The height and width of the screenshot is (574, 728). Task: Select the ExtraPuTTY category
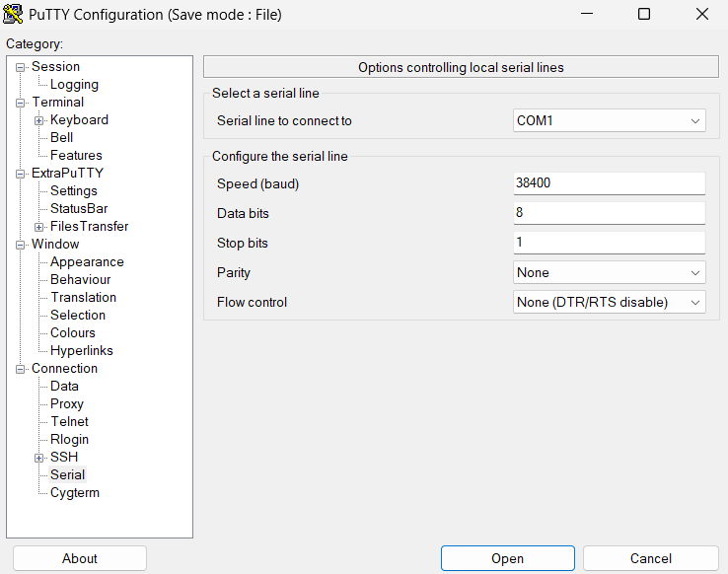click(x=67, y=173)
